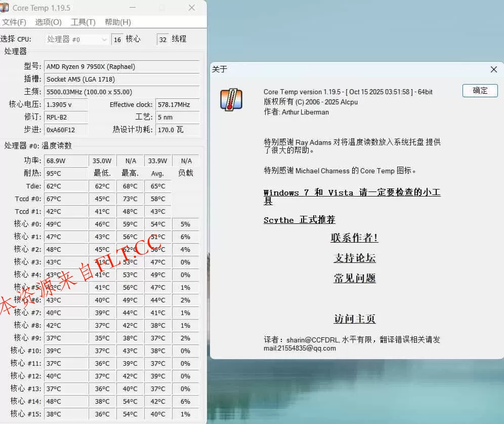Click 核心 #7 current temperature 40°C
Image resolution: width=504 pixels, height=424 pixels.
coord(66,313)
